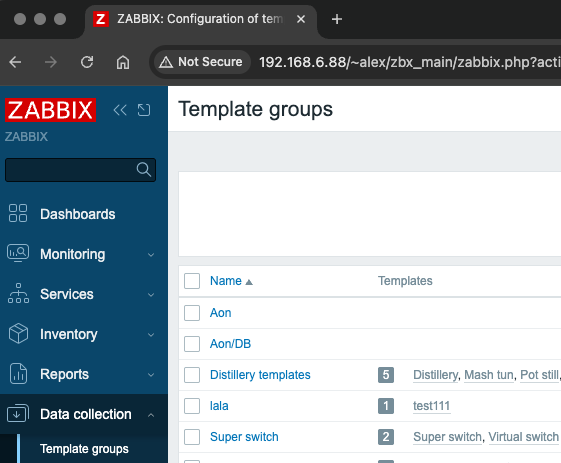Viewport: 561px width, 463px height.
Task: Check the lala row checkbox
Action: point(192,406)
